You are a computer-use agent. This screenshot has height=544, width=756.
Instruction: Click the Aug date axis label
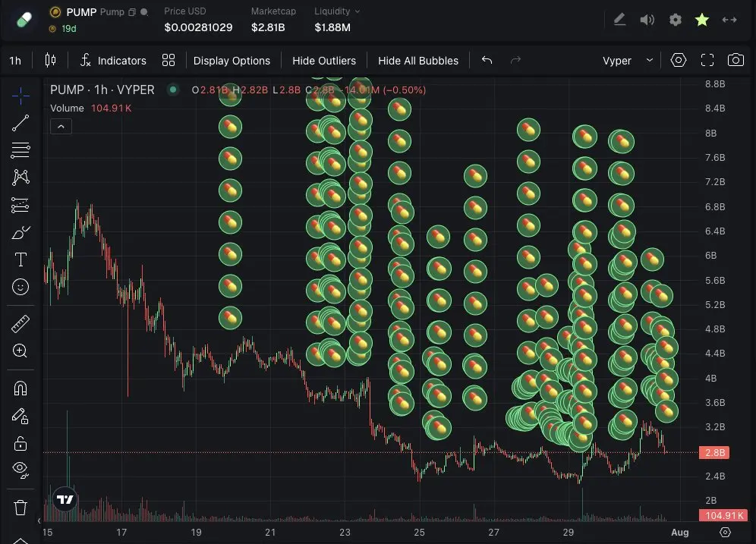point(680,533)
